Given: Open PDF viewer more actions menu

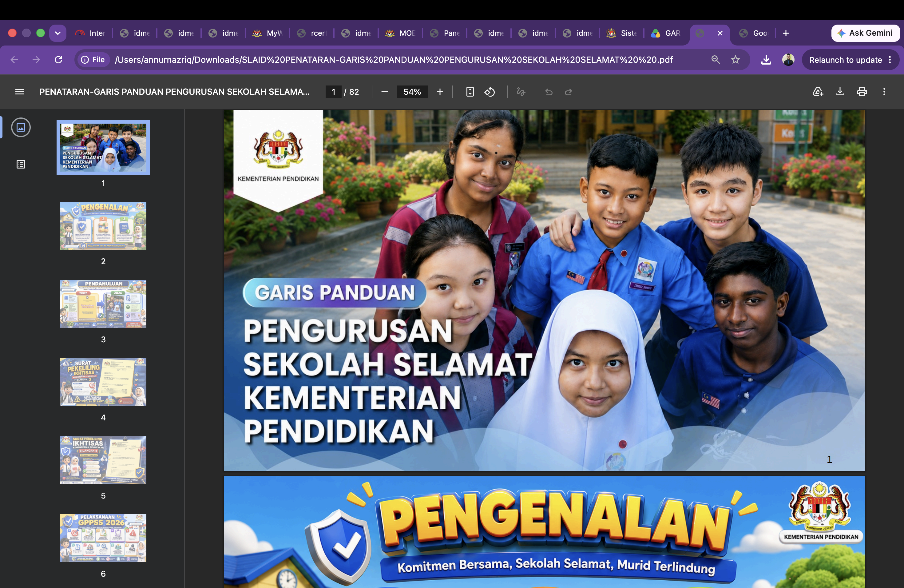Looking at the screenshot, I should pos(884,92).
